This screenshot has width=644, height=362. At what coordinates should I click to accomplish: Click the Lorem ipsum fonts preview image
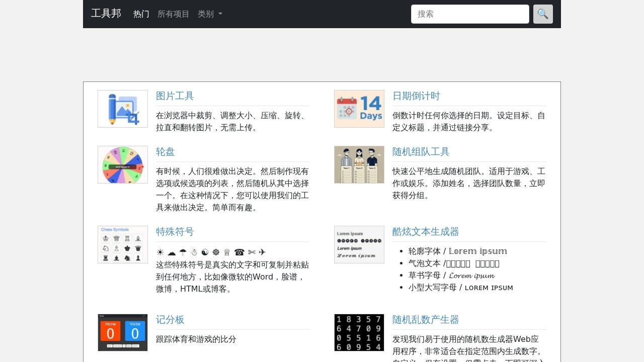(x=359, y=244)
